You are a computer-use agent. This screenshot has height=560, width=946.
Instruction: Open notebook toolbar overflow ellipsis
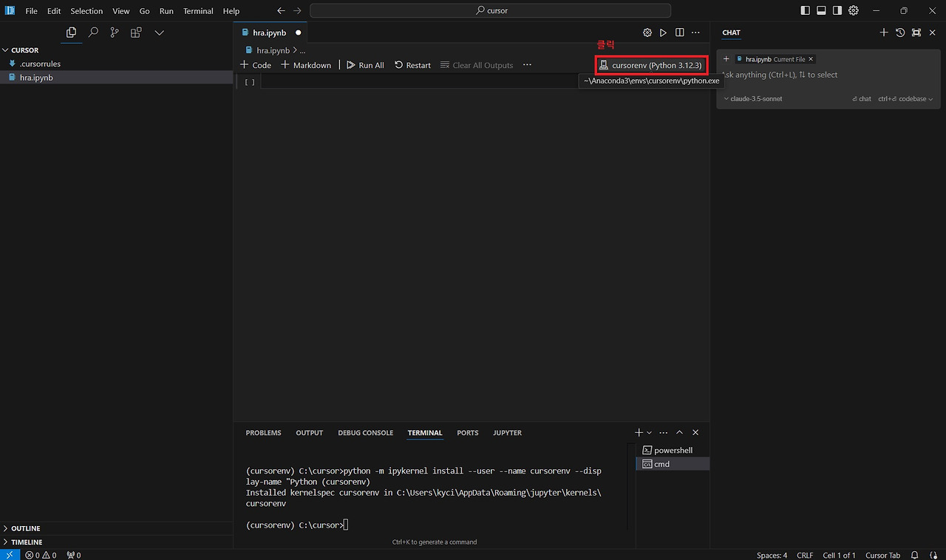pyautogui.click(x=527, y=65)
